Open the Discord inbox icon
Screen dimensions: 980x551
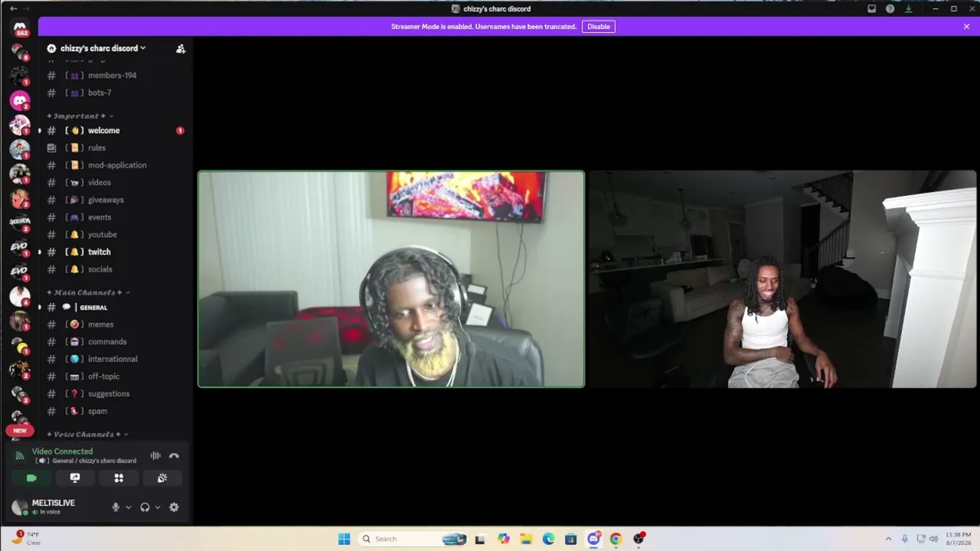tap(871, 9)
